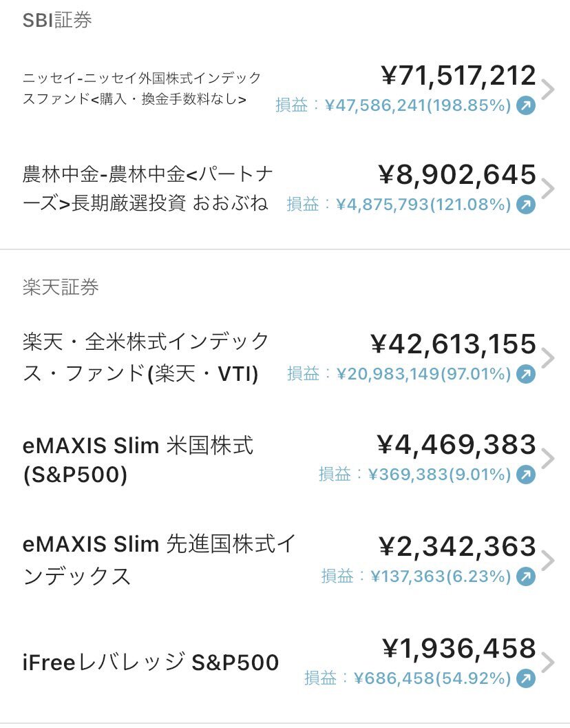Open details chevron for ¥8,902,645 holding

548,189
